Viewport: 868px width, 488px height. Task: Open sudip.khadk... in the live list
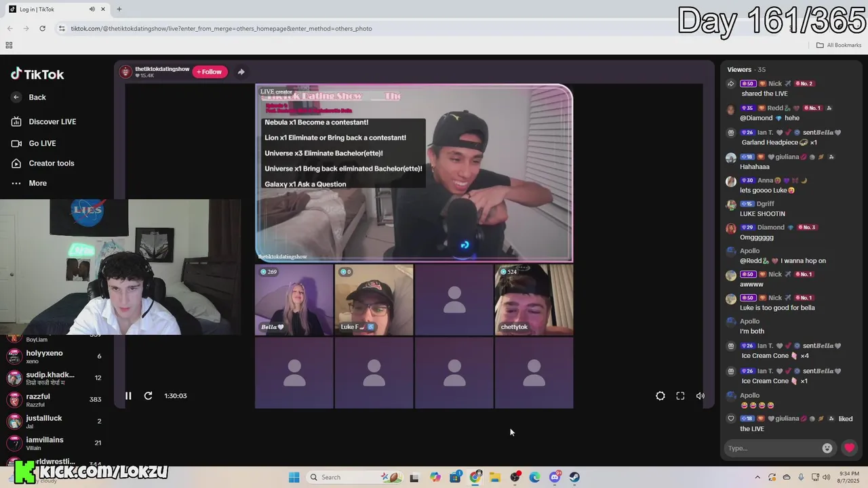pos(54,378)
